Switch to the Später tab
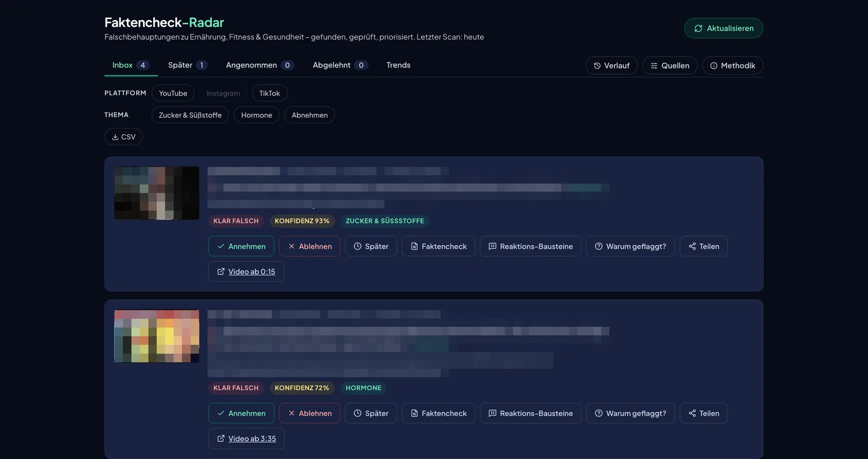The height and width of the screenshot is (459, 868). [x=188, y=65]
